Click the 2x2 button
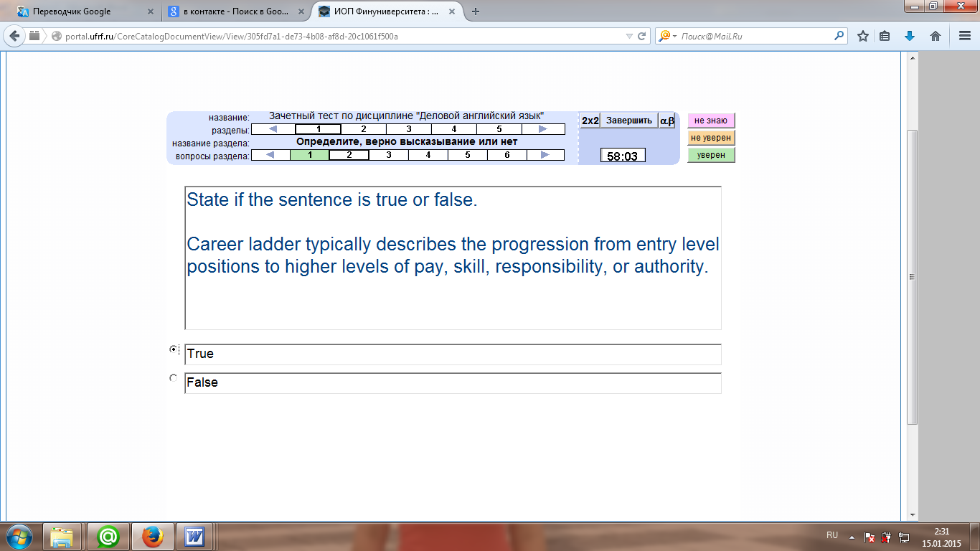This screenshot has height=551, width=980. [x=590, y=121]
